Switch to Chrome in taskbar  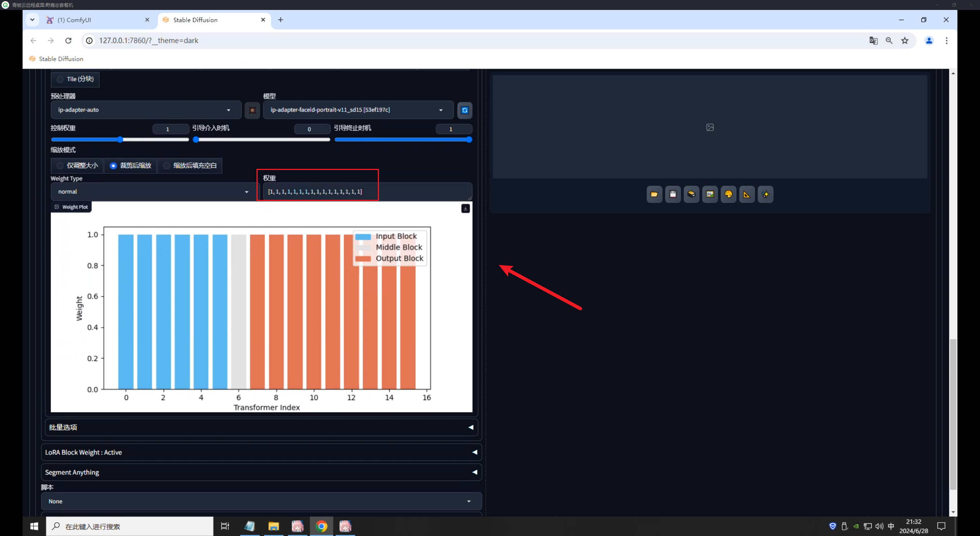322,526
